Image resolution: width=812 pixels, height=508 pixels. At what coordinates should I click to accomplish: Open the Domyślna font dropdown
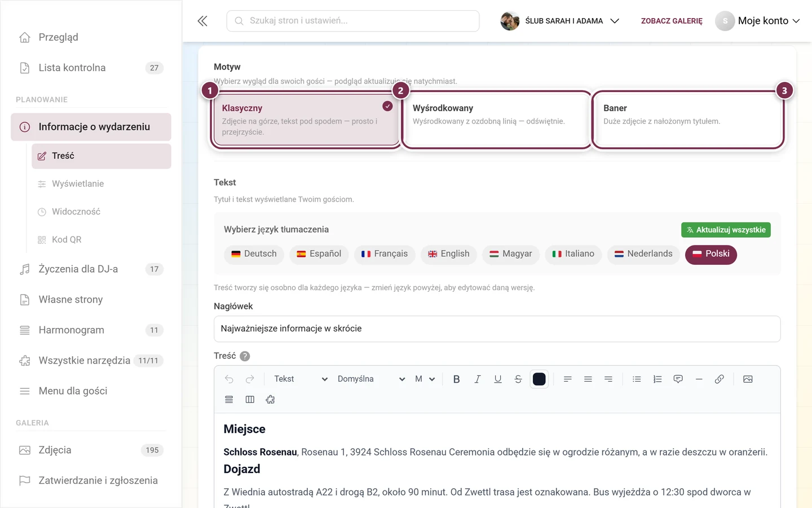point(370,379)
